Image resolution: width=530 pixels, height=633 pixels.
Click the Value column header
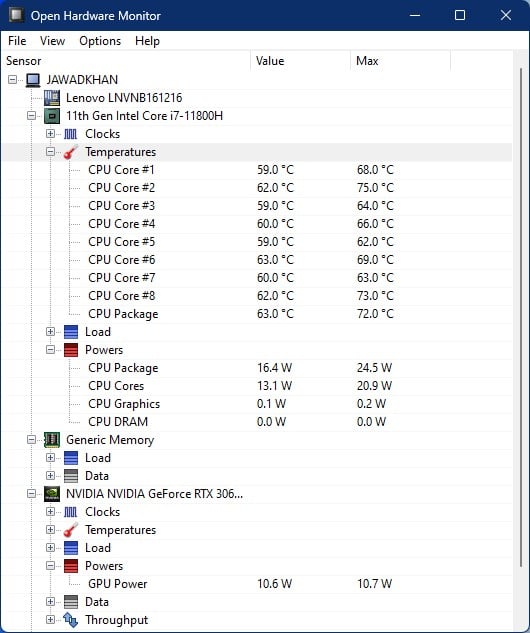click(300, 61)
